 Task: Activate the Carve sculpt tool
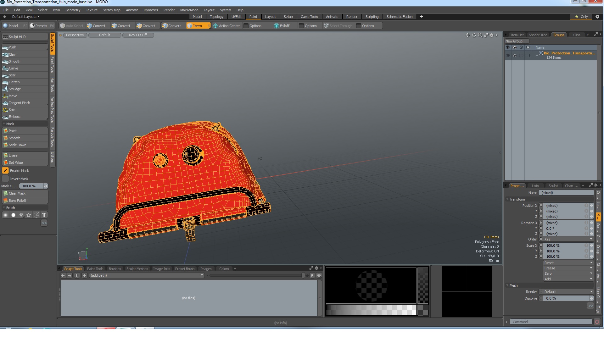[x=25, y=68]
